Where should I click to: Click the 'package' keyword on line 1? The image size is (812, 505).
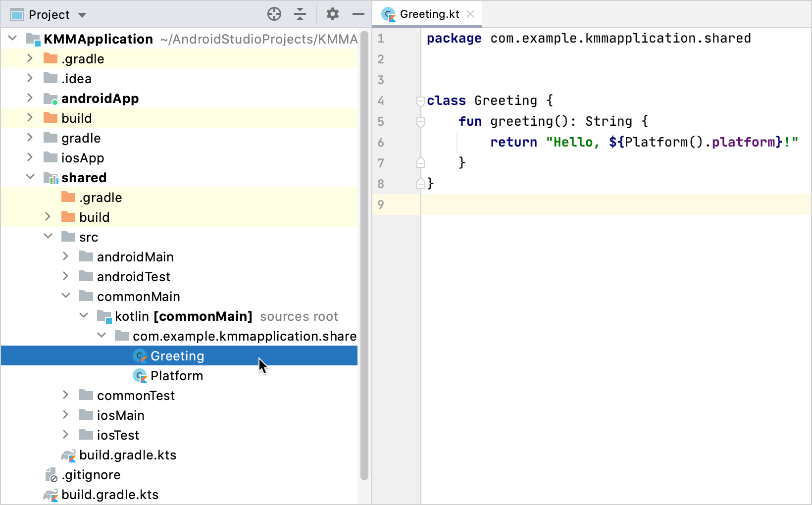coord(454,38)
